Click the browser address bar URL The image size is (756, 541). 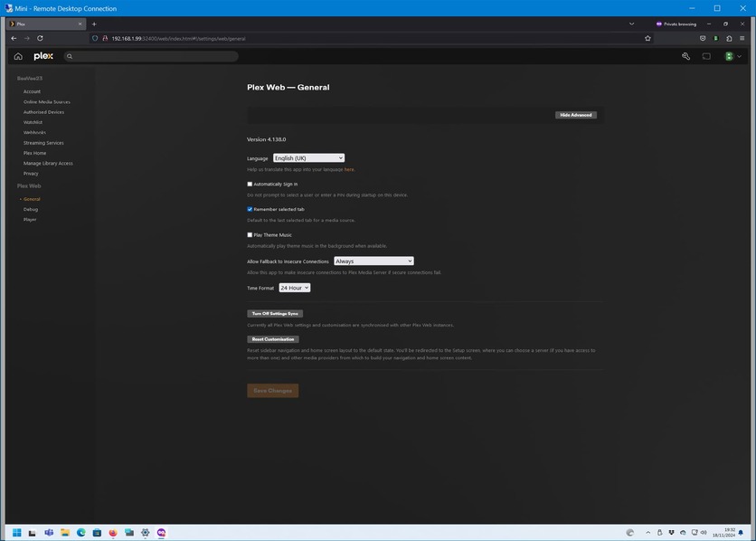pyautogui.click(x=178, y=39)
